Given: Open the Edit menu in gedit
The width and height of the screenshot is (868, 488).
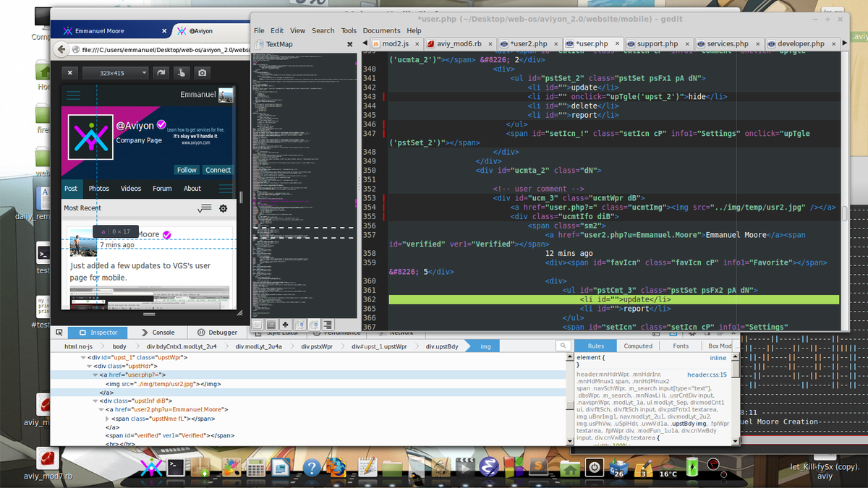Looking at the screenshot, I should click(277, 30).
